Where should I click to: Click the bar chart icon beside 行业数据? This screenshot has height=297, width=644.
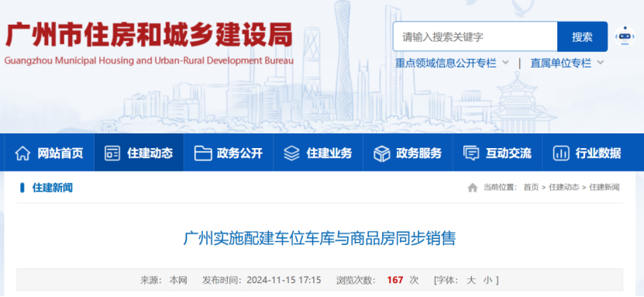(x=560, y=154)
